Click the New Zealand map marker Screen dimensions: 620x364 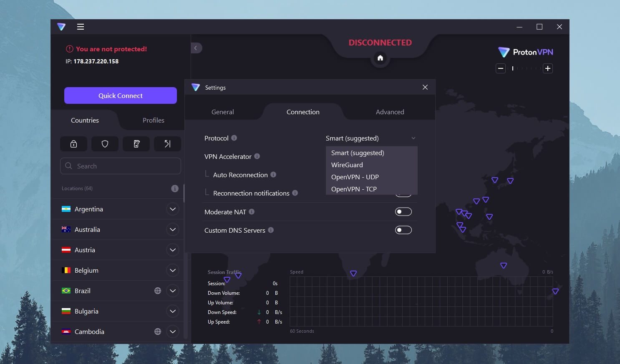pos(555,291)
